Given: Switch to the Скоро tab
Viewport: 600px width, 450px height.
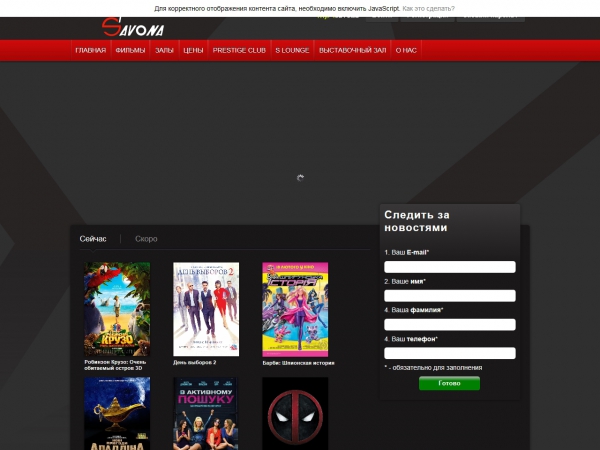Looking at the screenshot, I should pyautogui.click(x=146, y=239).
